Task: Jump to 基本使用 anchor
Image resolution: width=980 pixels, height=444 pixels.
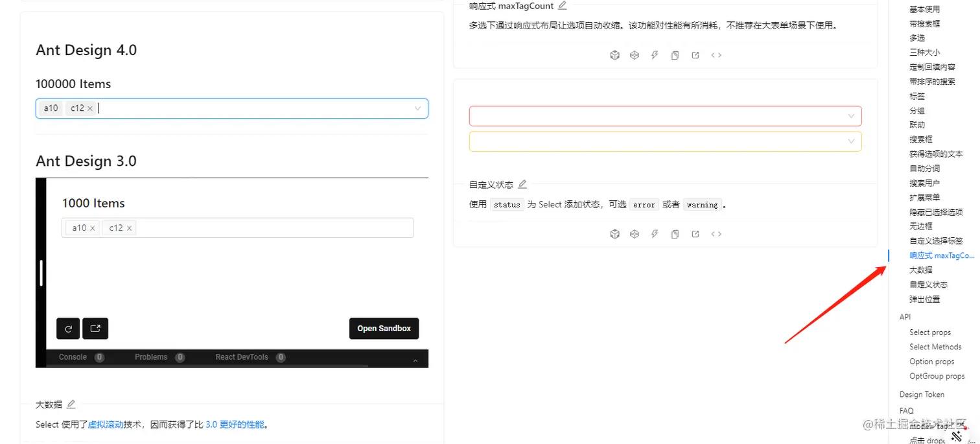Action: [924, 9]
